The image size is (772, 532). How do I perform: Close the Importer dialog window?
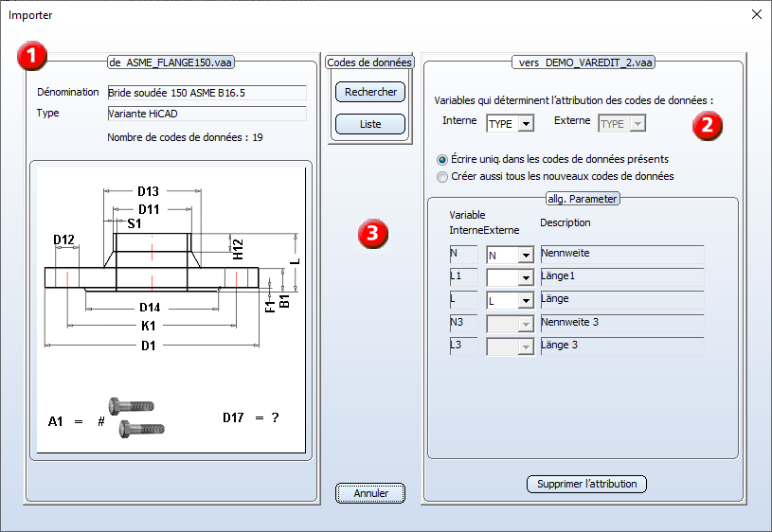coord(757,14)
